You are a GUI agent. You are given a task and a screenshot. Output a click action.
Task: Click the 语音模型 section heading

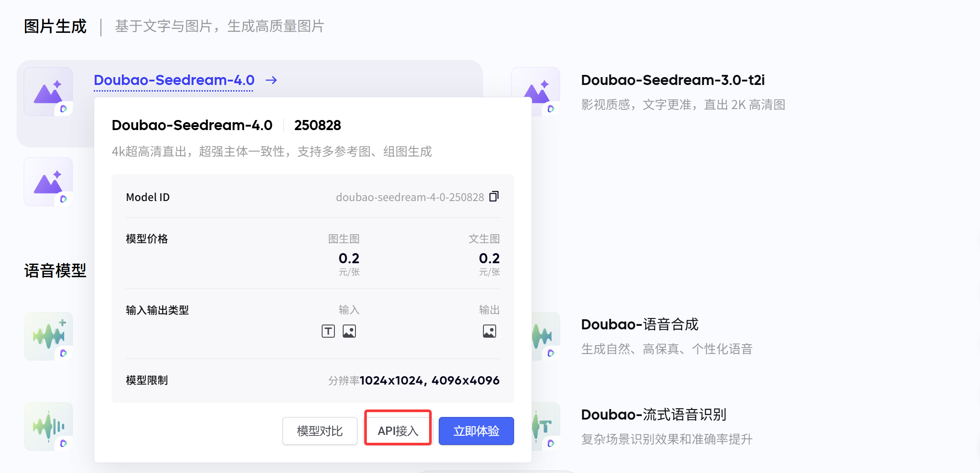tap(55, 271)
